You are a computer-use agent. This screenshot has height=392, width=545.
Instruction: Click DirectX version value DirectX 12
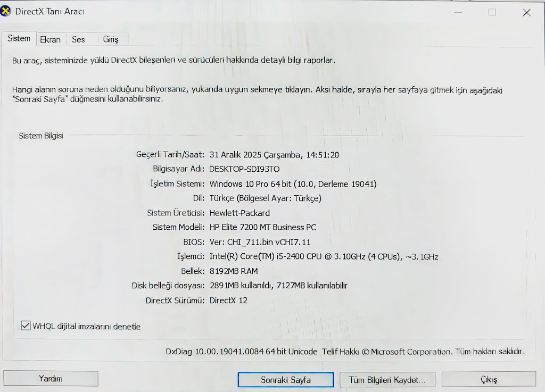pyautogui.click(x=228, y=301)
